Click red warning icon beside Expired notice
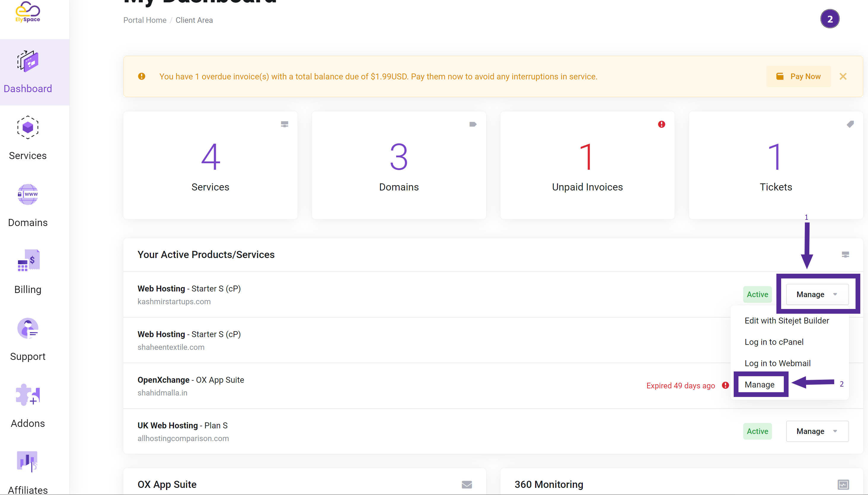This screenshot has height=495, width=868. coord(725,385)
